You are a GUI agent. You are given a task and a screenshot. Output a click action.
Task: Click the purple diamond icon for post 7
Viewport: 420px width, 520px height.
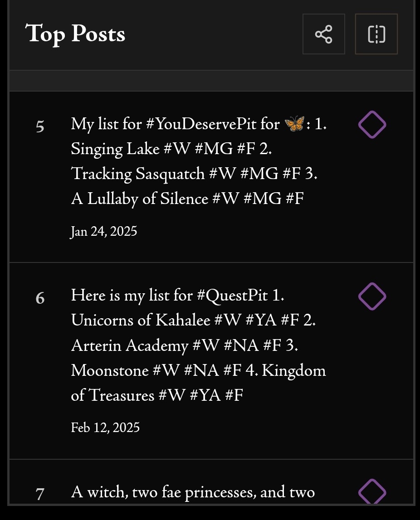coord(372,492)
